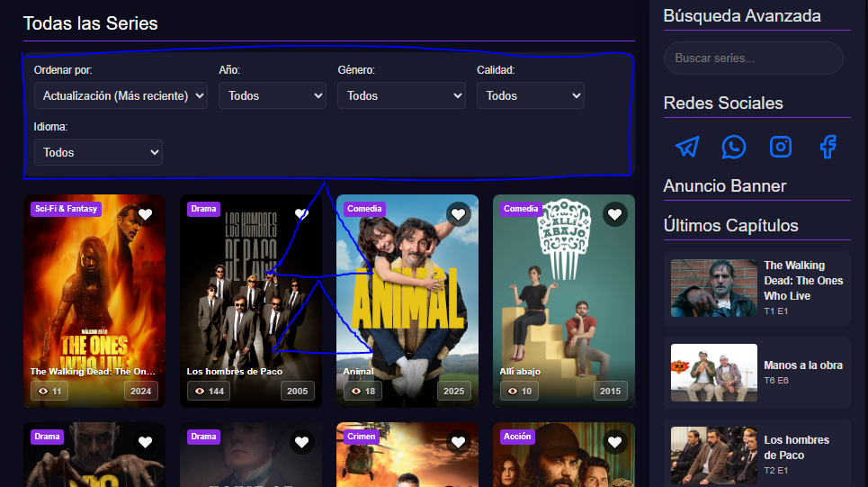Click the Crimen genre badge
Screen dimensions: 868x487
point(361,437)
